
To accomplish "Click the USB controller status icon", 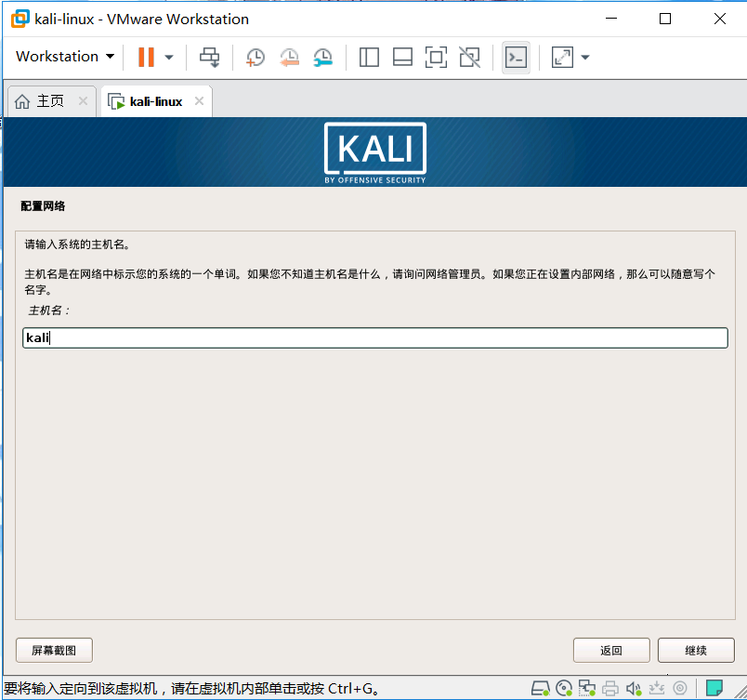I will [657, 688].
